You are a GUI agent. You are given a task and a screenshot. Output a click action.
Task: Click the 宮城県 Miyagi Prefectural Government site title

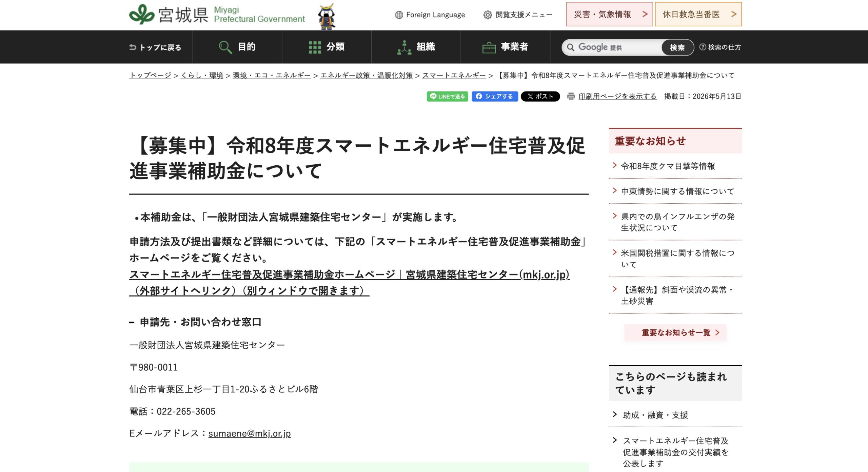click(217, 15)
